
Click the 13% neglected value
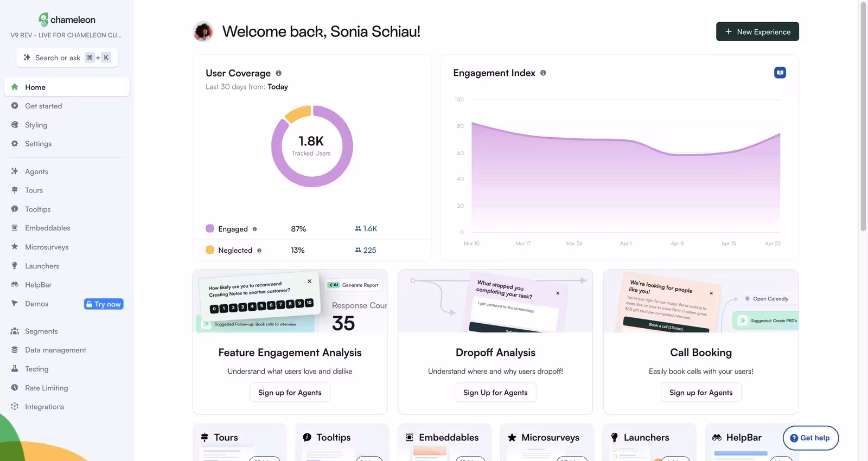[298, 250]
